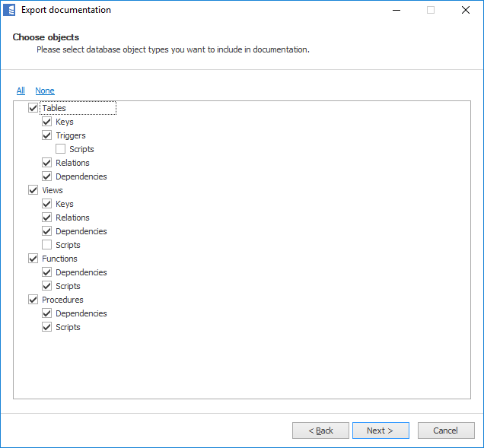
Task: Enable Scripts checkbox under Views
Action: pyautogui.click(x=46, y=245)
